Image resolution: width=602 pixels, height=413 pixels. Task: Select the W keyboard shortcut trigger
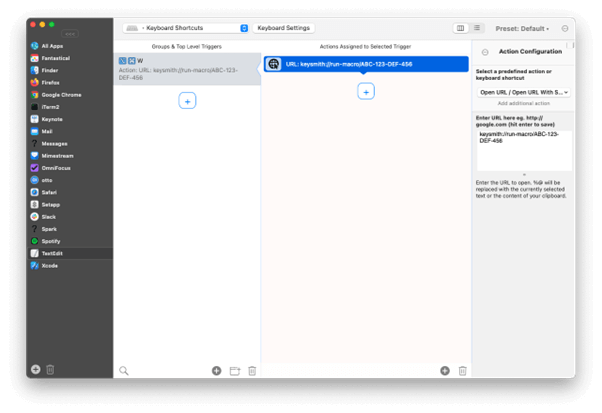coord(186,67)
